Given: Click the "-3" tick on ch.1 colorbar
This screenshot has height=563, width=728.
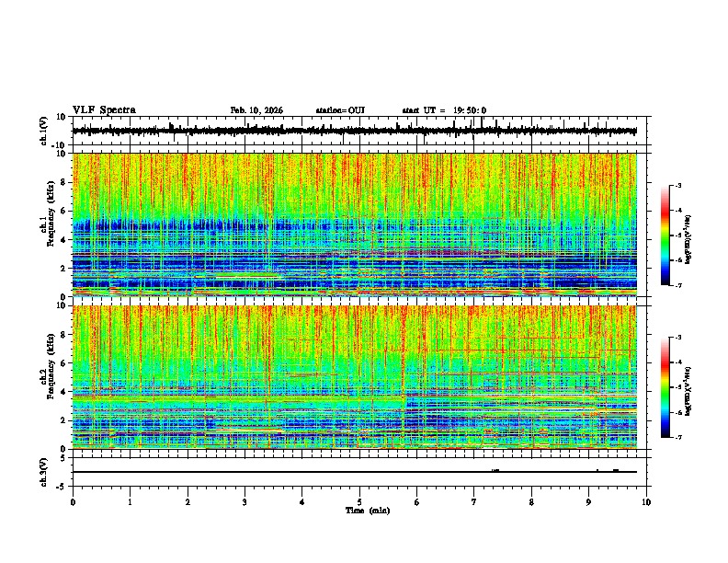Looking at the screenshot, I should pos(677,186).
